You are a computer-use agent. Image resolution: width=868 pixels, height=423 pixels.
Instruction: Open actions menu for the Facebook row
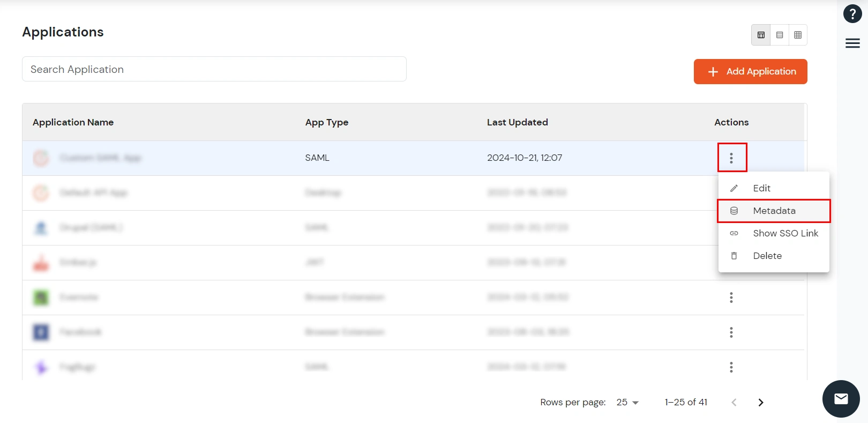click(731, 332)
